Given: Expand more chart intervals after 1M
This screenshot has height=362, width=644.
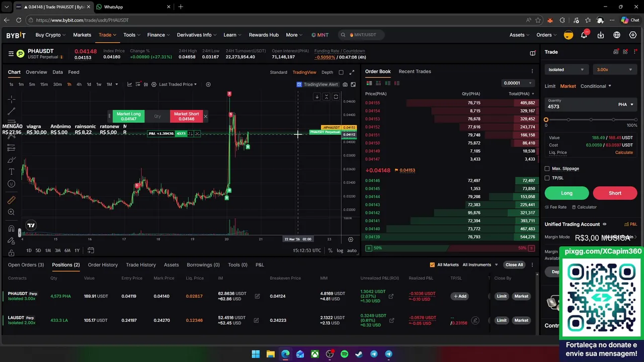Looking at the screenshot, I should 116,84.
